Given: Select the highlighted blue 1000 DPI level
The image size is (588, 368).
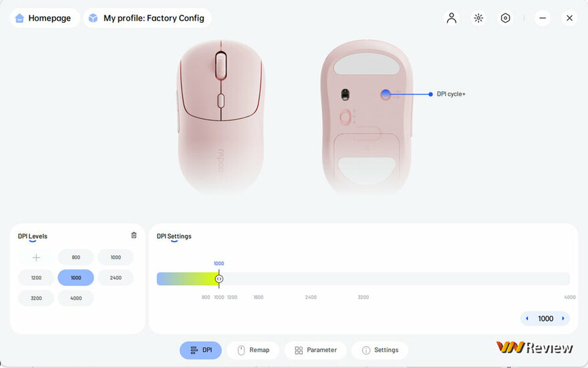Looking at the screenshot, I should pyautogui.click(x=76, y=278).
